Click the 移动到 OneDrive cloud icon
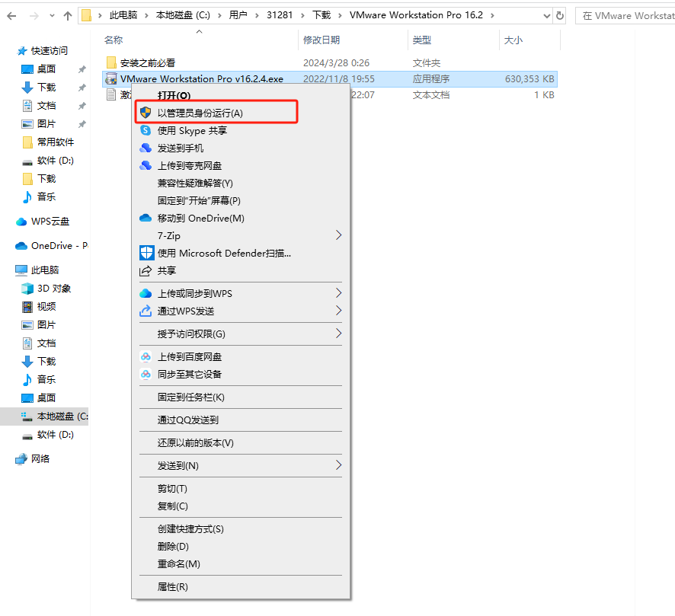675x616 pixels. point(146,218)
